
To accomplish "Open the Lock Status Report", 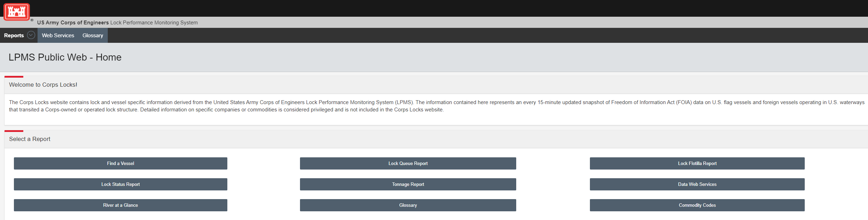I will 121,184.
